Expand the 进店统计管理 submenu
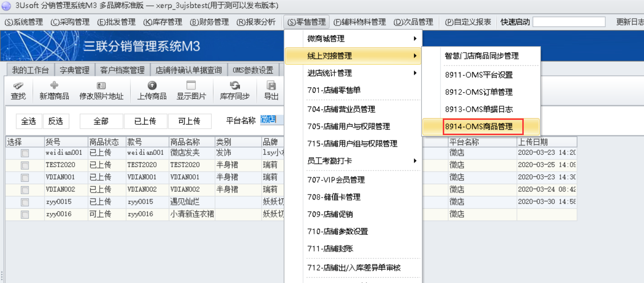 tap(352, 73)
